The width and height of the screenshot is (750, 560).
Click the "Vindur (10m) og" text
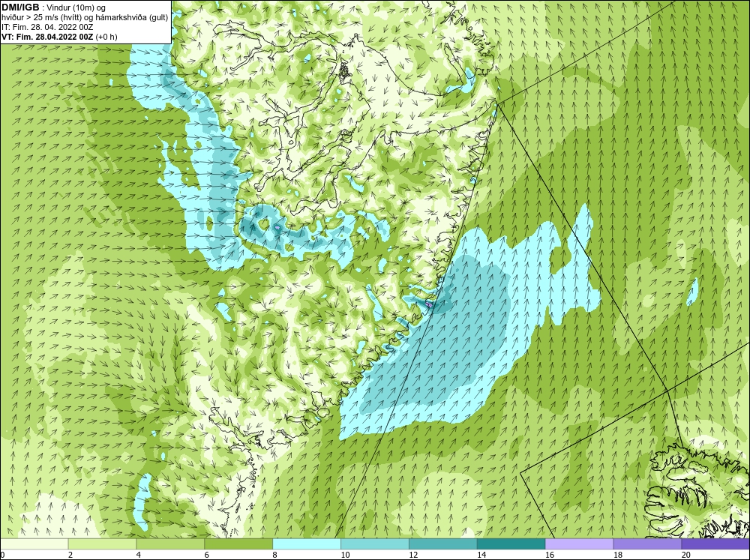point(77,7)
